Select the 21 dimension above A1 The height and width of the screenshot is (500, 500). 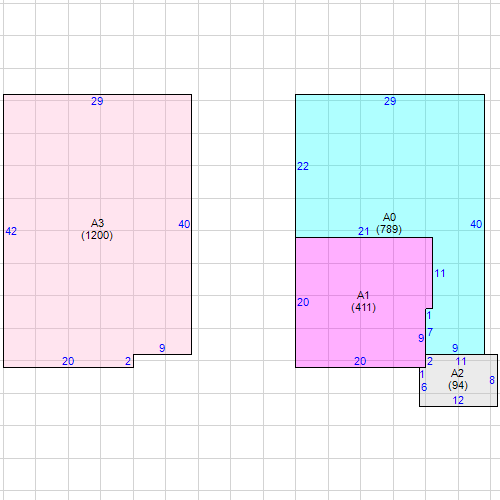(363, 231)
